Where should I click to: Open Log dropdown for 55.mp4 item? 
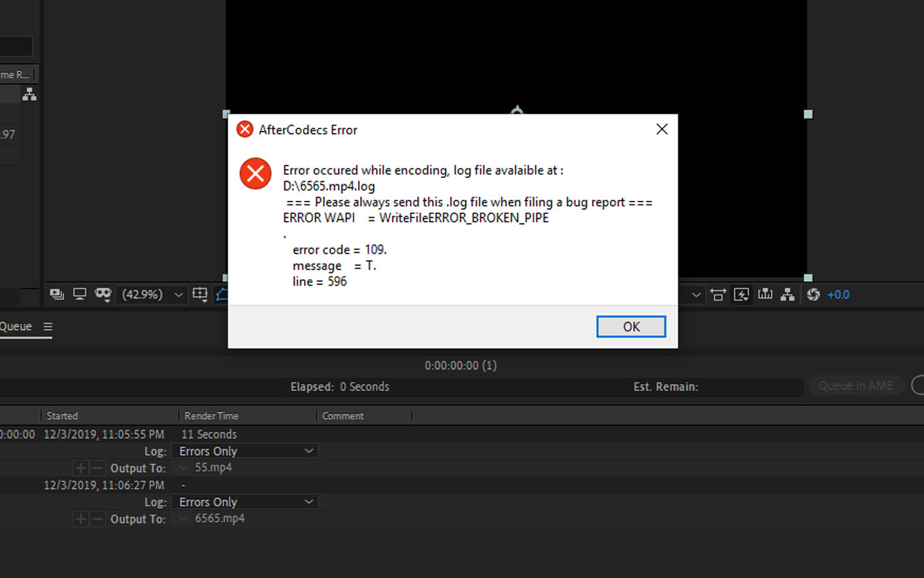tap(245, 451)
